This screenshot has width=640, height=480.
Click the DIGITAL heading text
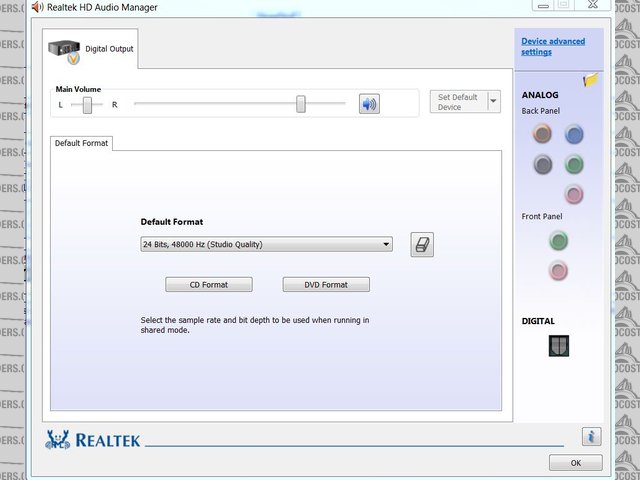pos(538,321)
